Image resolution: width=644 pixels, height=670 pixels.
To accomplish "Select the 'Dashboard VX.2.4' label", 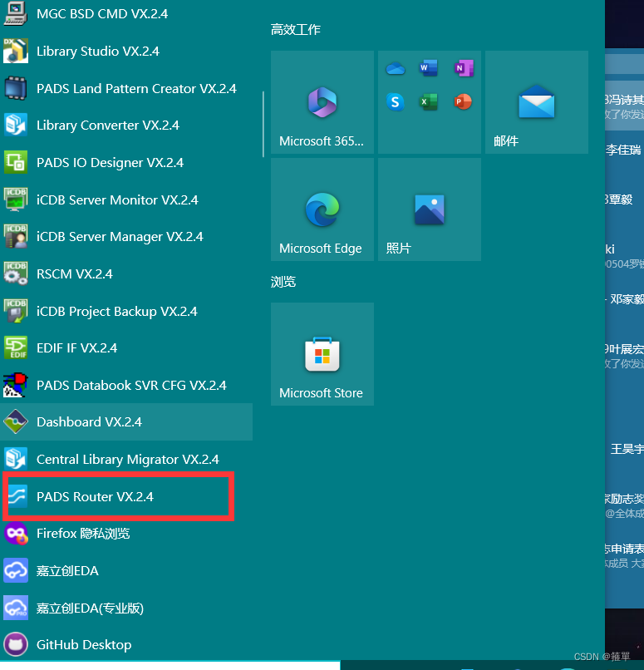I will (x=89, y=421).
